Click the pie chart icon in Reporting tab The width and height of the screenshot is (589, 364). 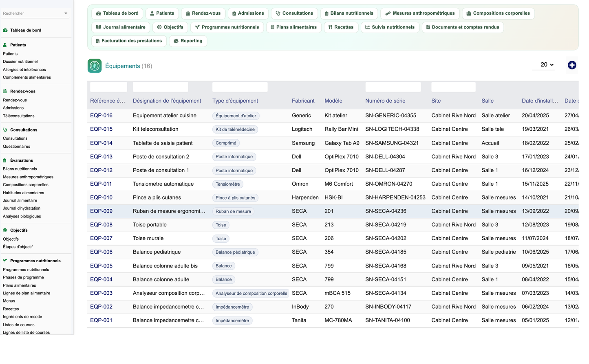pyautogui.click(x=176, y=41)
